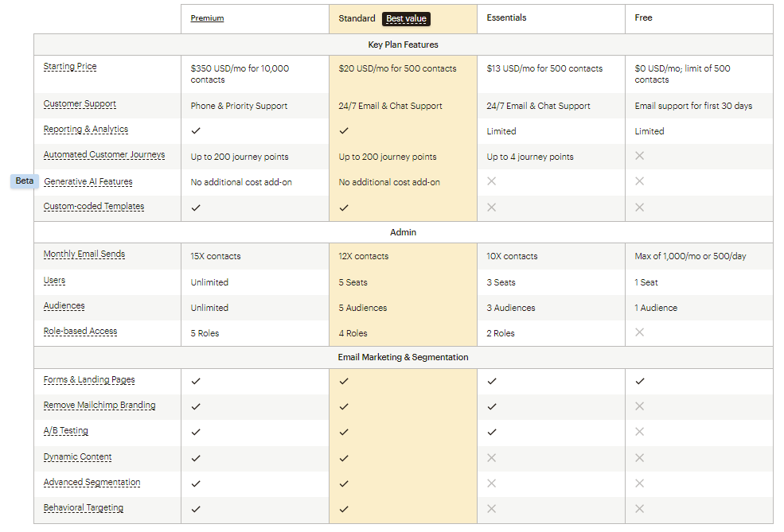This screenshot has height=532, width=784.
Task: Click Free X mark for Remove Mailchimp Branding
Action: [x=639, y=406]
